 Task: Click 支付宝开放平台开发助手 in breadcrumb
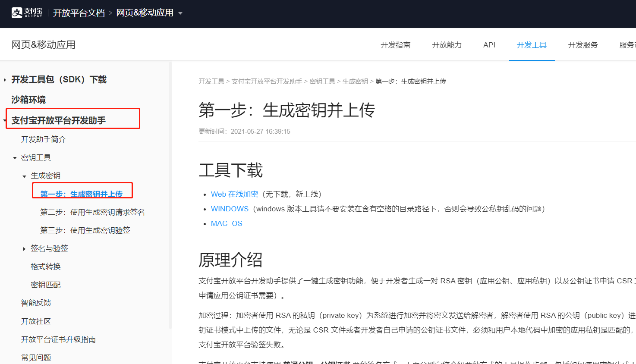coord(267,81)
